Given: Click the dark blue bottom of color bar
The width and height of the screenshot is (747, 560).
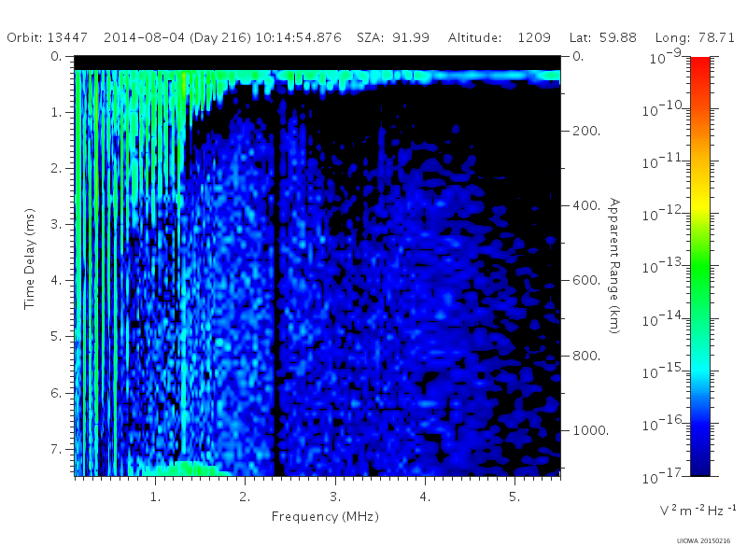Looking at the screenshot, I should click(x=699, y=467).
